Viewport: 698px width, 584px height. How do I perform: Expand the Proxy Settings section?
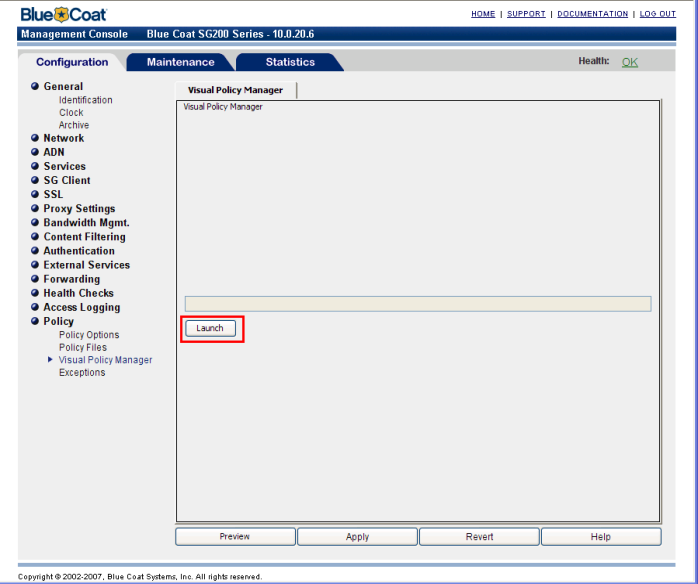(x=79, y=208)
